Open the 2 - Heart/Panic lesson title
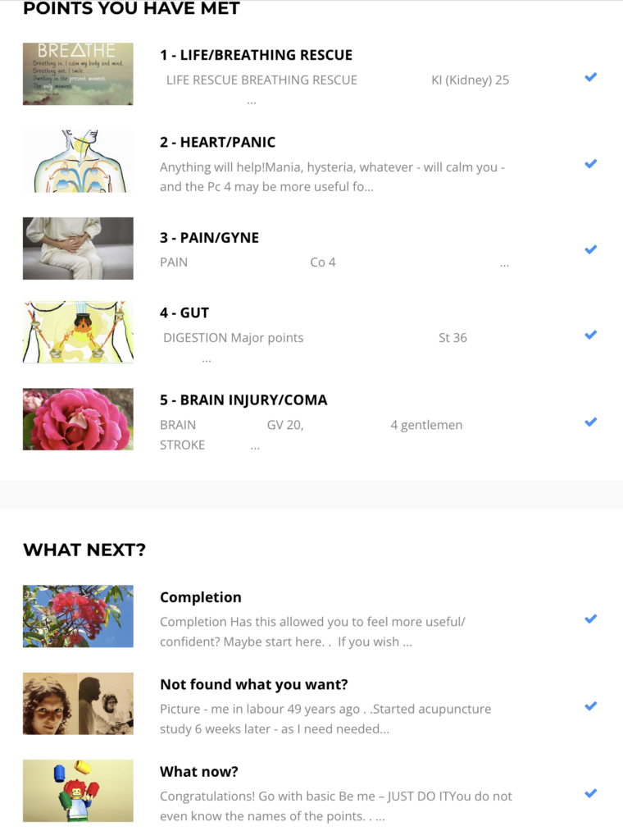The height and width of the screenshot is (840, 623). tap(217, 142)
